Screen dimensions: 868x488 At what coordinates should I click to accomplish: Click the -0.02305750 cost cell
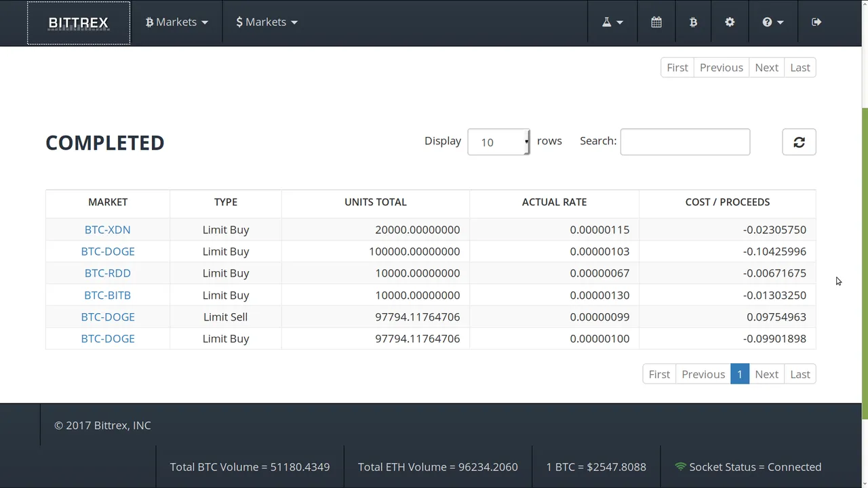tap(728, 230)
